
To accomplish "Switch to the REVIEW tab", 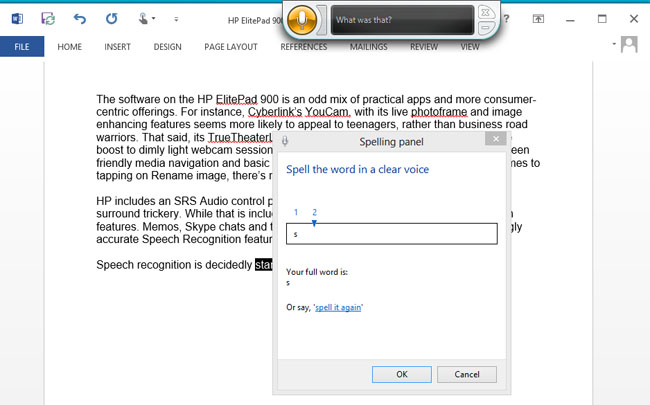I will [424, 47].
